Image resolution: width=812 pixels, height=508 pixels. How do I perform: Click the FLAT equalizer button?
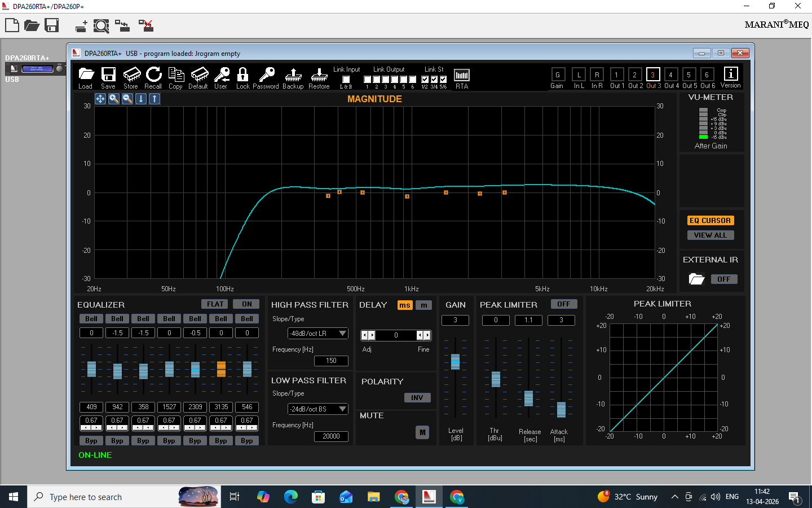(x=215, y=304)
